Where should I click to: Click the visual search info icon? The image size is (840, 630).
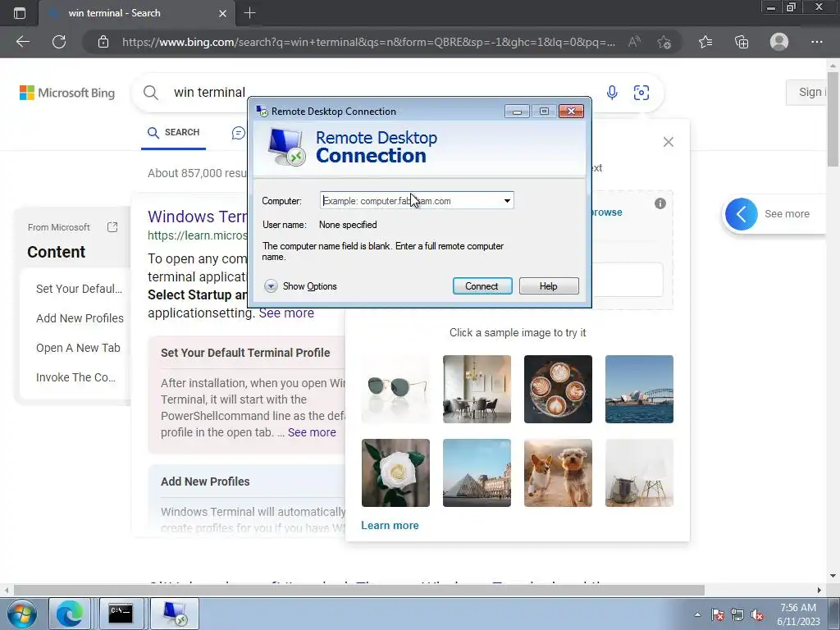click(660, 203)
